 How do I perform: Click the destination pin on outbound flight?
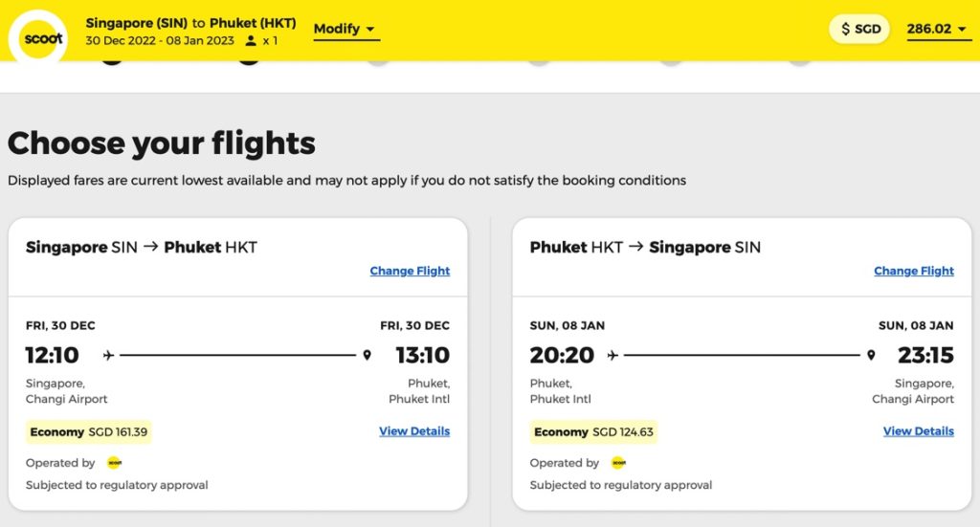point(367,355)
